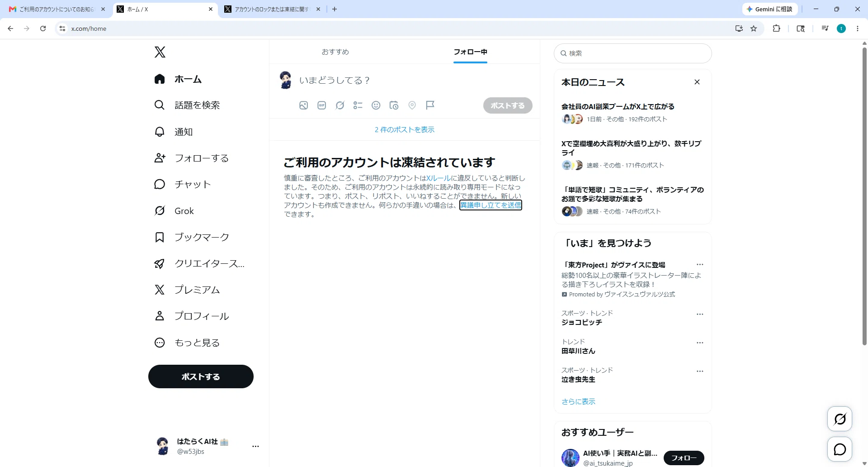Open Xで空欄埋め大喜利 news item
Viewport: 868px width, 467px height.
point(632,154)
